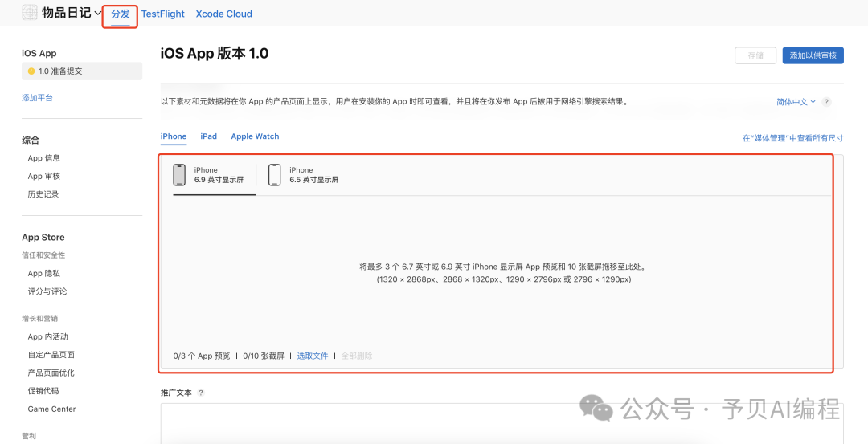This screenshot has width=868, height=444.
Task: Click the iPhone 6.5 英寸 device icon
Action: tap(275, 174)
